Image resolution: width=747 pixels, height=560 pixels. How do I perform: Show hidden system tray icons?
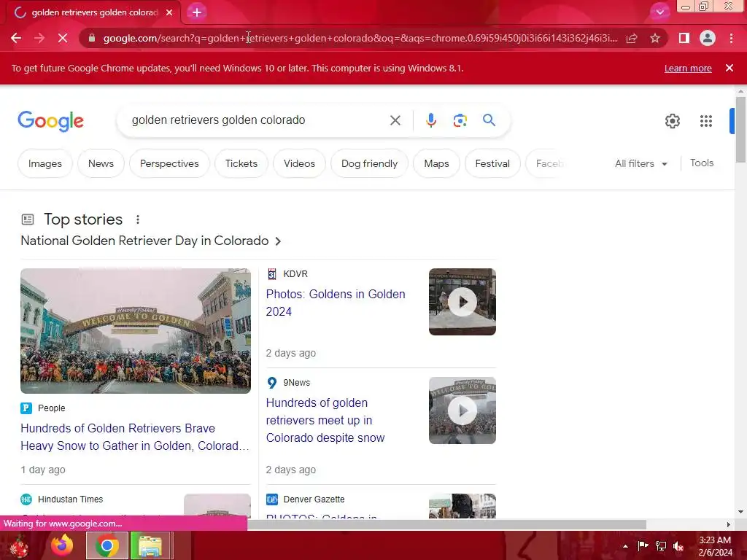point(625,545)
